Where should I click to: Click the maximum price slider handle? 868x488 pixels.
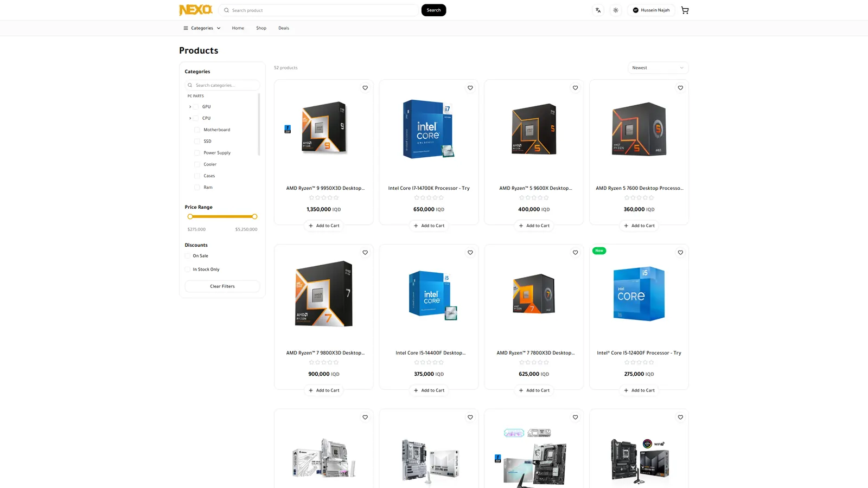pos(254,216)
